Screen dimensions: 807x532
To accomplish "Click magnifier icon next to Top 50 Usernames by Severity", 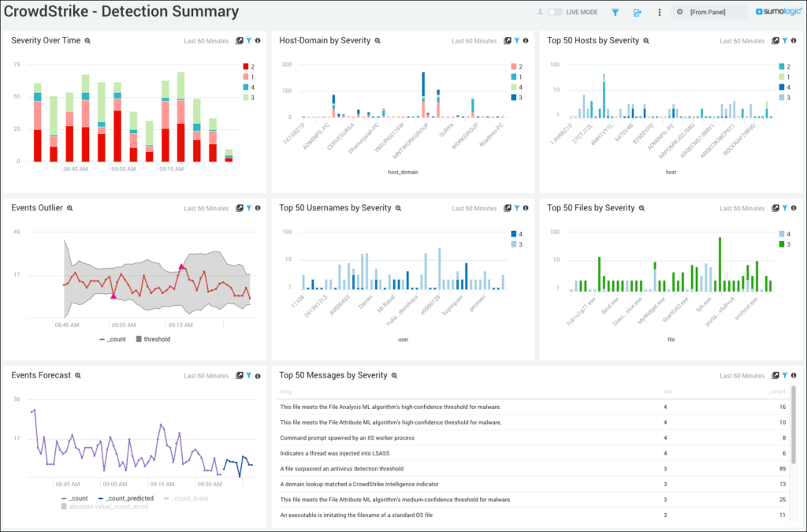I will pyautogui.click(x=398, y=208).
